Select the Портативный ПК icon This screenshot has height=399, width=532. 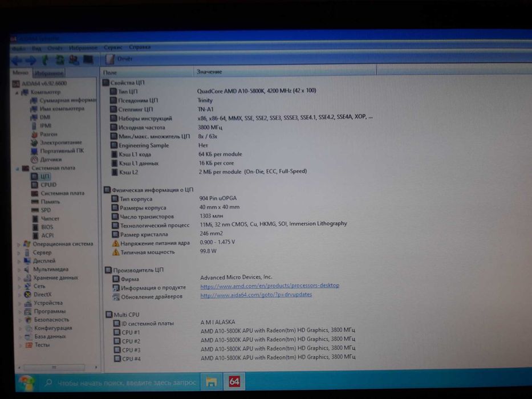(x=34, y=151)
